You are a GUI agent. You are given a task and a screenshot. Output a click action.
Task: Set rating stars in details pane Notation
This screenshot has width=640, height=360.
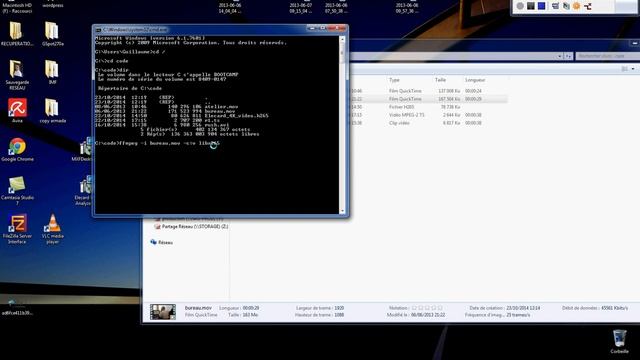click(427, 308)
